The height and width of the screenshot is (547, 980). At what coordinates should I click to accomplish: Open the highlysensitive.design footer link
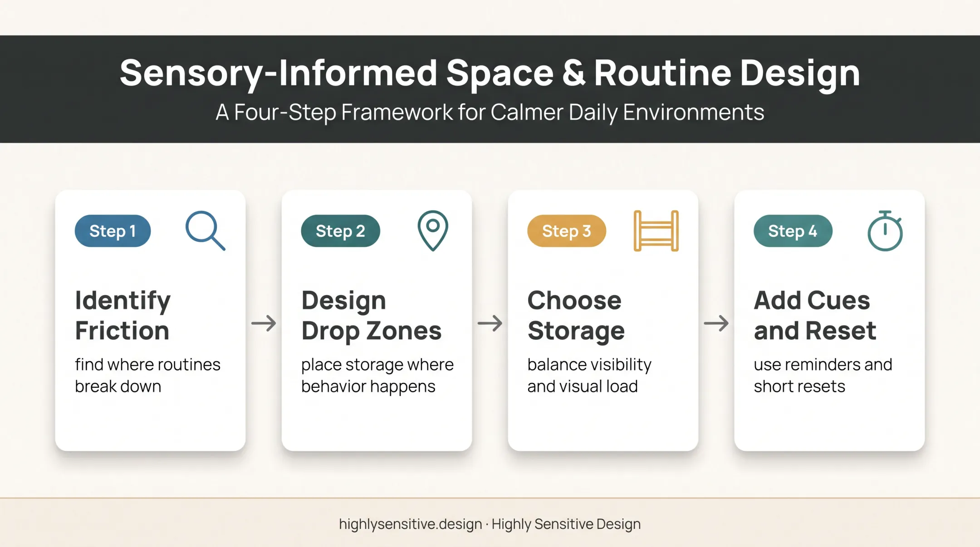[x=411, y=524]
